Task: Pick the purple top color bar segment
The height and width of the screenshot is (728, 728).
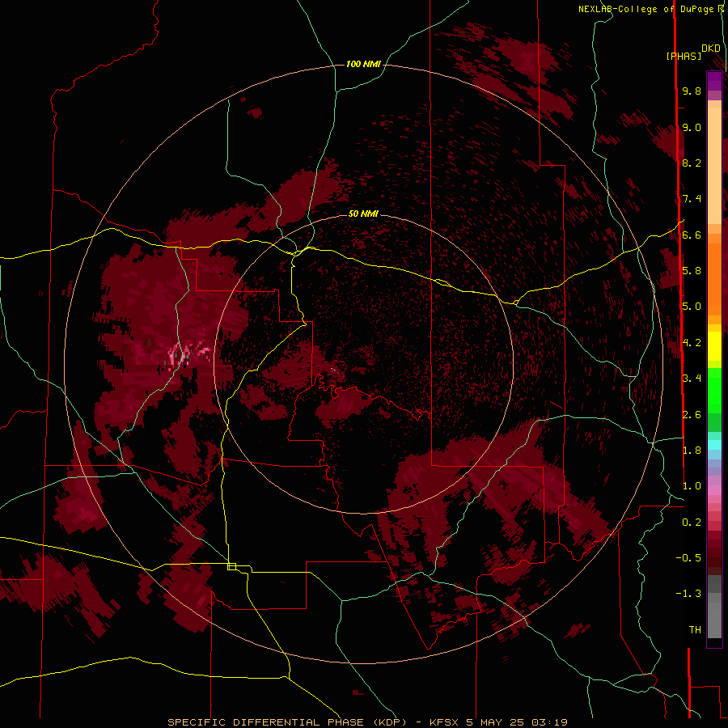Action: (714, 81)
